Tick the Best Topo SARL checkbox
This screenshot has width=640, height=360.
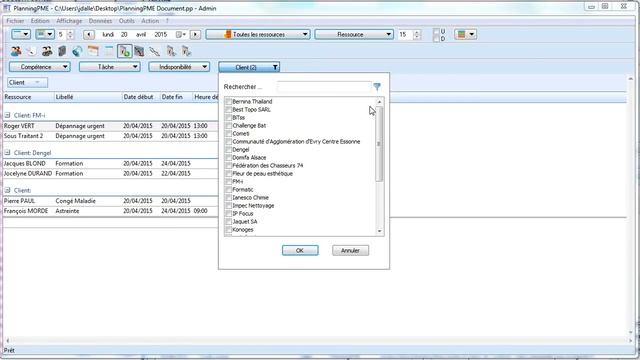229,109
